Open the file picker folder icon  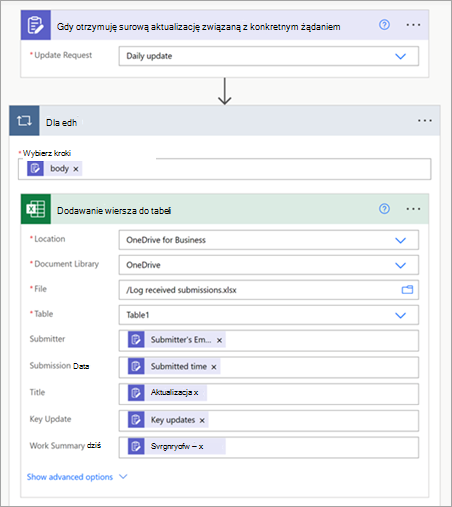(x=407, y=290)
